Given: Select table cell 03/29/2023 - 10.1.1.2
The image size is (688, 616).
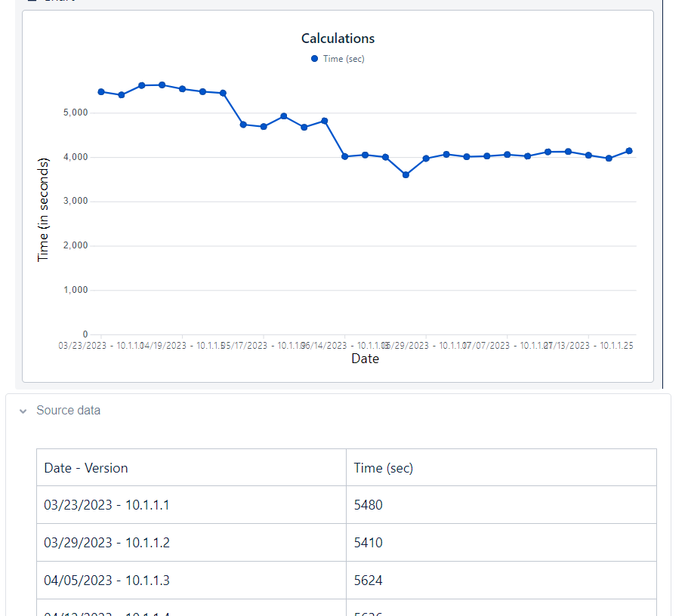Looking at the screenshot, I should tap(191, 543).
